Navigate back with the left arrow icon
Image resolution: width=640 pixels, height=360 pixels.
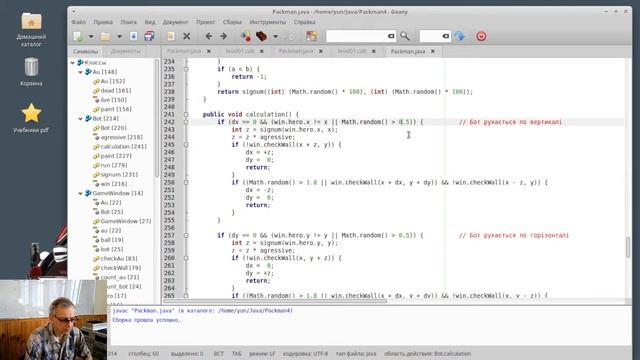[209, 36]
